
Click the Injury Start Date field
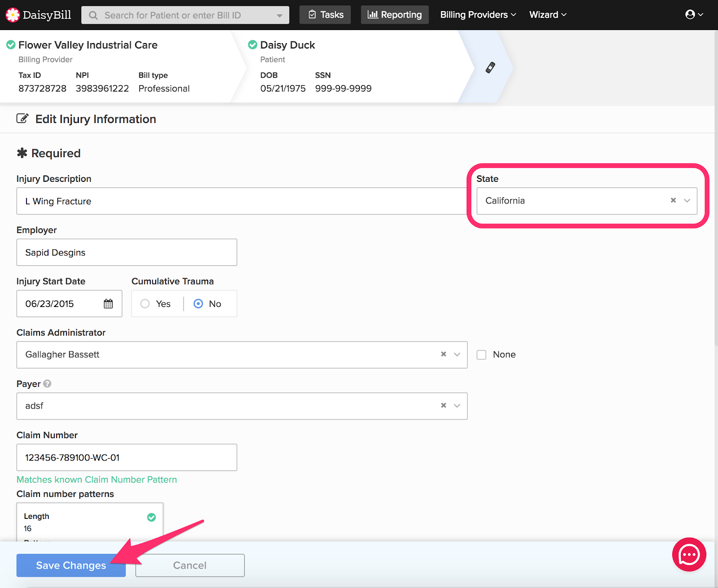pos(69,304)
